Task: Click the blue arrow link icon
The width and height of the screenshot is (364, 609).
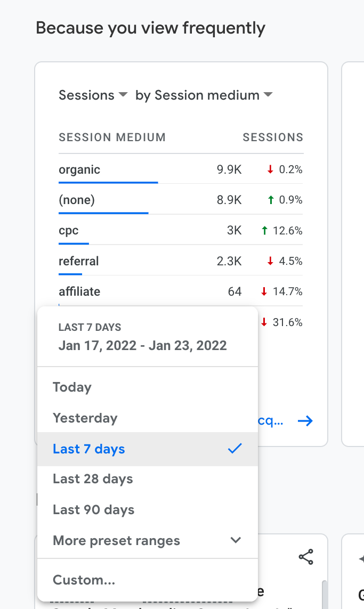Action: click(x=305, y=421)
